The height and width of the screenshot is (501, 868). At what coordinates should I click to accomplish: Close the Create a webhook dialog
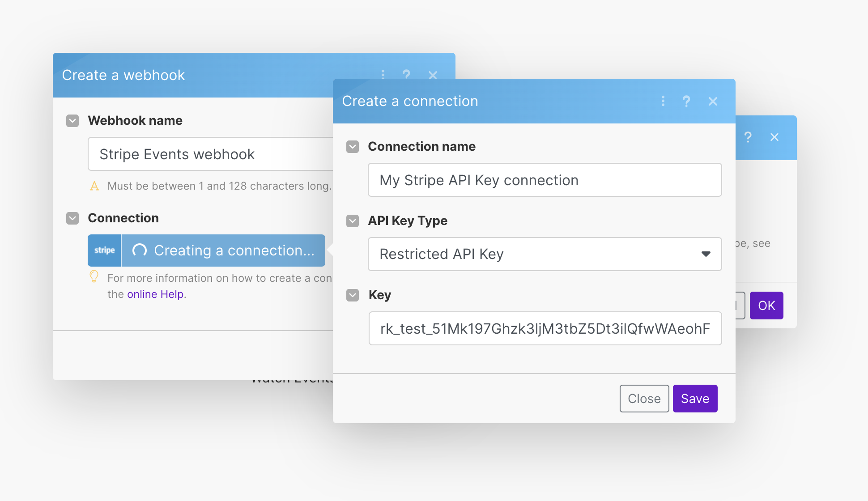tap(433, 74)
